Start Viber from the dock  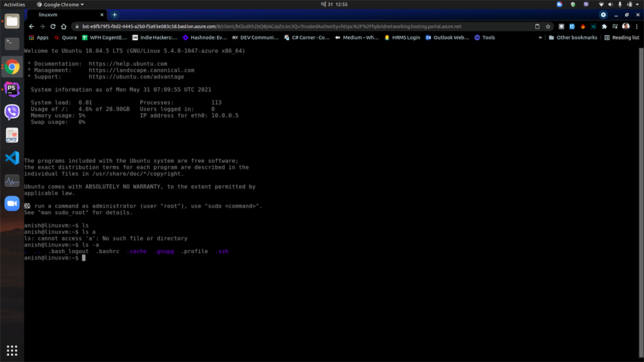[x=12, y=112]
